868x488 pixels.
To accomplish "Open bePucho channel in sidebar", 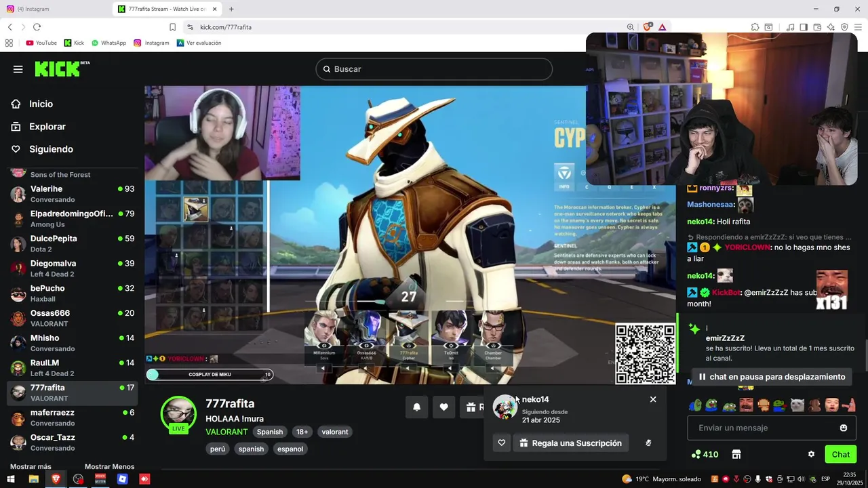I will (x=72, y=293).
